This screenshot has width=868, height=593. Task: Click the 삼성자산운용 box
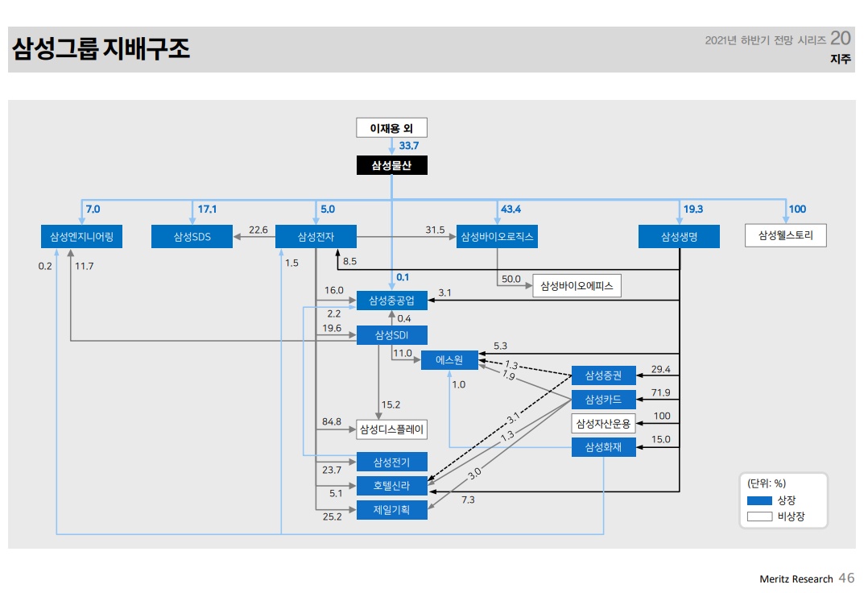603,424
